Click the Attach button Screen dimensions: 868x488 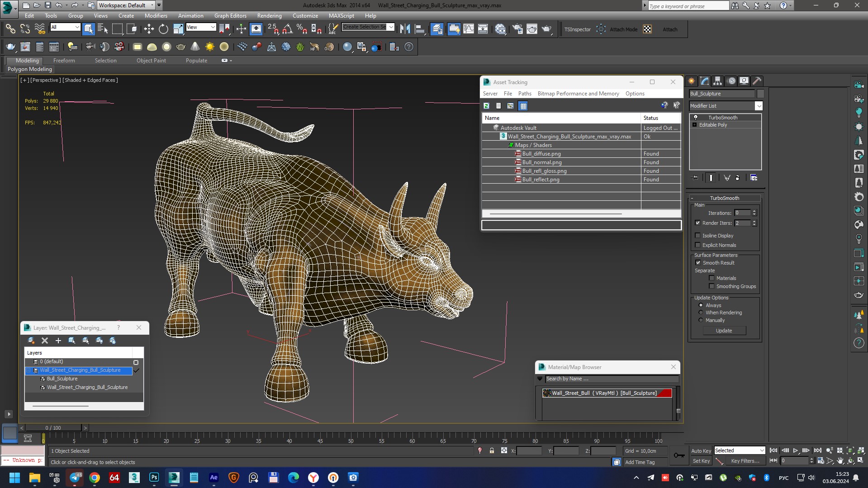[670, 29]
